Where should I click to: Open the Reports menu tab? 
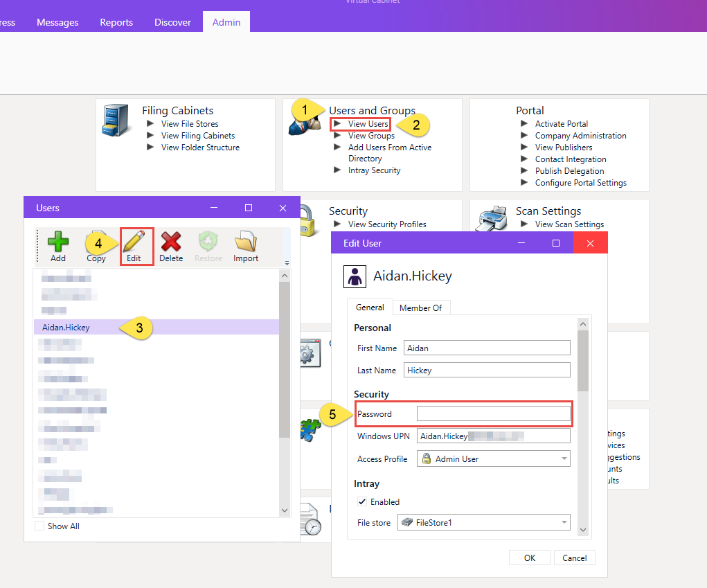pyautogui.click(x=116, y=22)
